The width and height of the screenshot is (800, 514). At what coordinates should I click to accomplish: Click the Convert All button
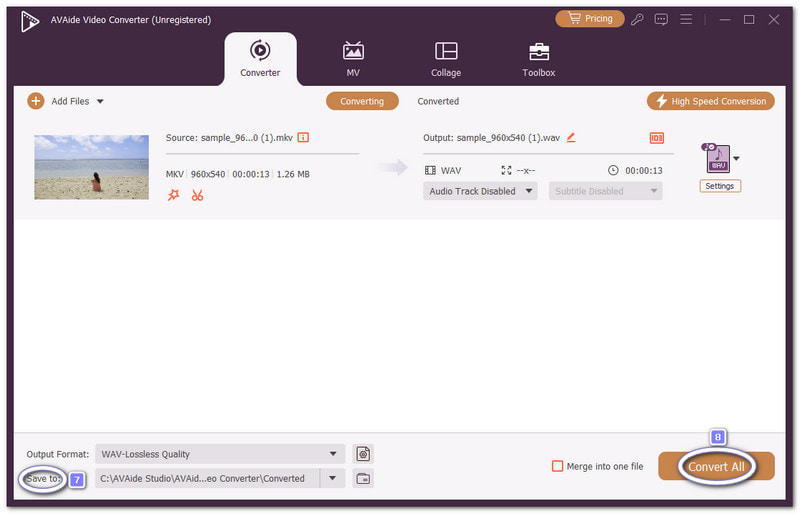click(x=716, y=466)
